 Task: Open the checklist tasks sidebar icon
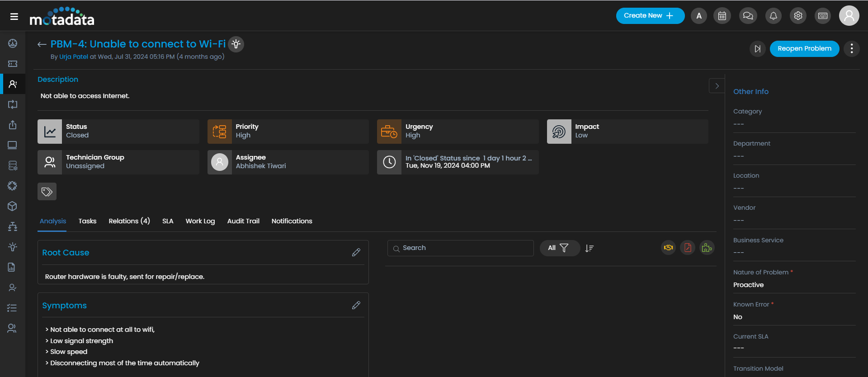tap(13, 308)
